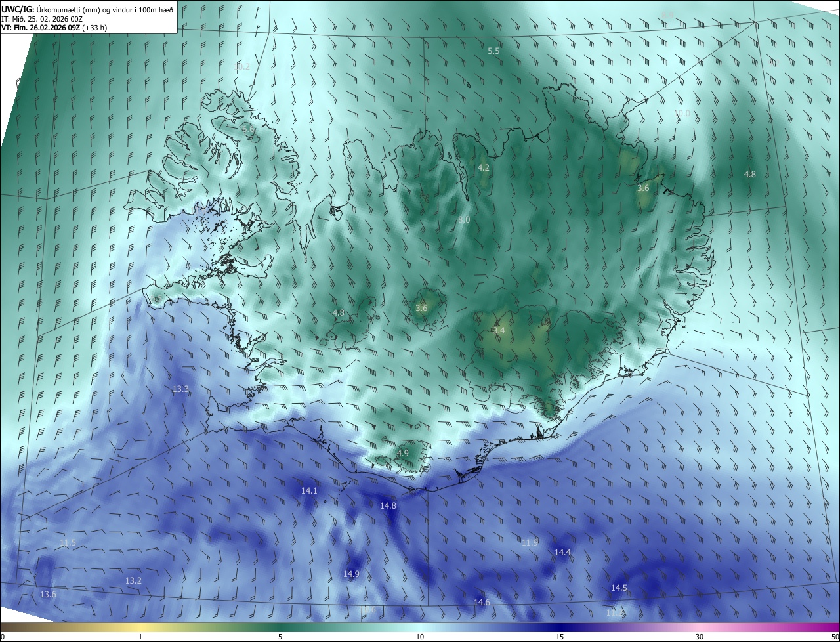Click the 5.5 value label
840x642 pixels.
[493, 51]
